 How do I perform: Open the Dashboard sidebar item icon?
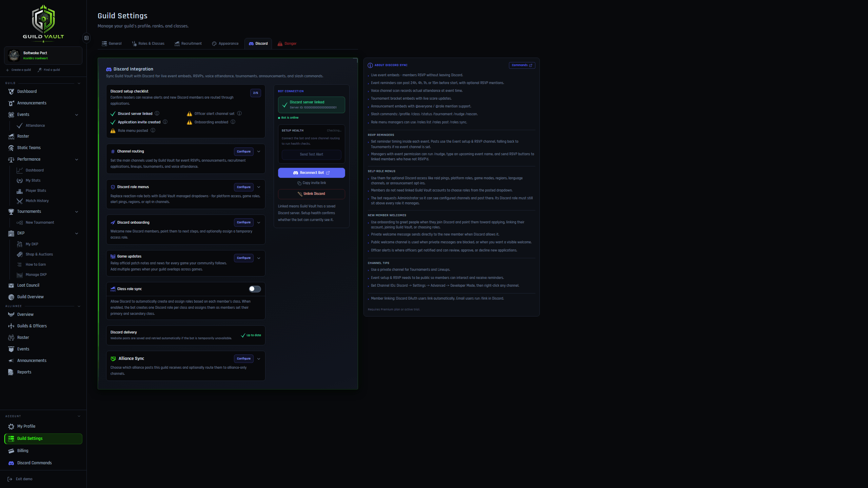(11, 91)
